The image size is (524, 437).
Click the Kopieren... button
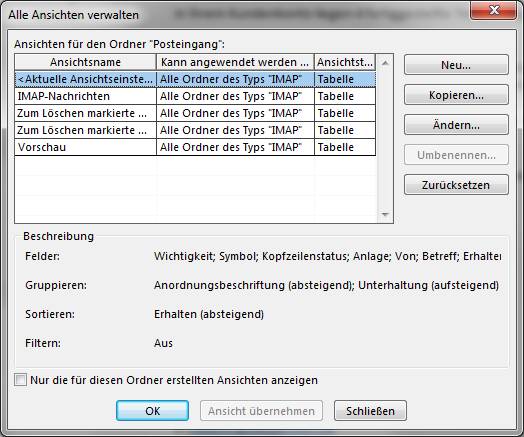click(x=456, y=95)
